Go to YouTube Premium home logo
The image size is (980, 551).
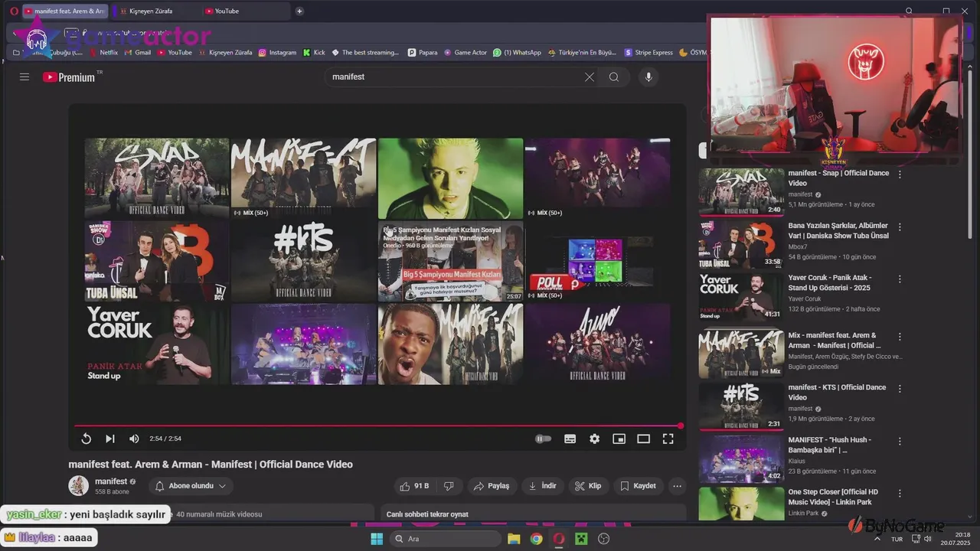[70, 77]
